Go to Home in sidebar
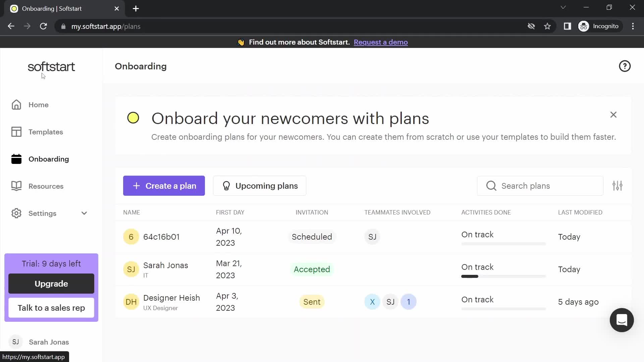 click(39, 105)
